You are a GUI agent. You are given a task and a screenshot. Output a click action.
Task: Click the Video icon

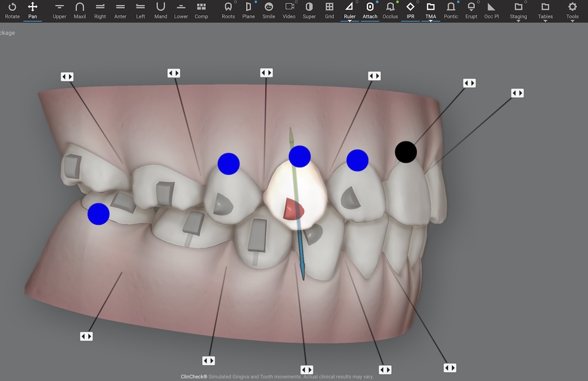tap(289, 10)
